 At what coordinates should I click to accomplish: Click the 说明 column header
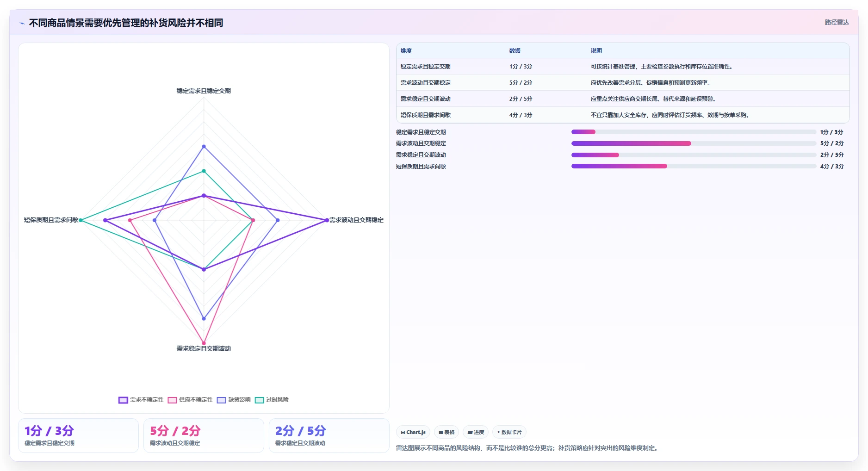pyautogui.click(x=596, y=51)
